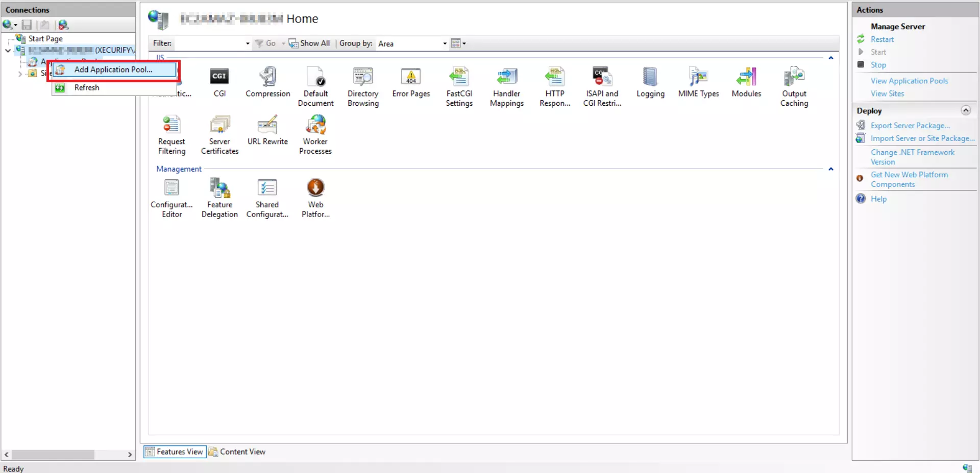View Worker Processes
This screenshot has height=473, width=980.
[x=315, y=133]
